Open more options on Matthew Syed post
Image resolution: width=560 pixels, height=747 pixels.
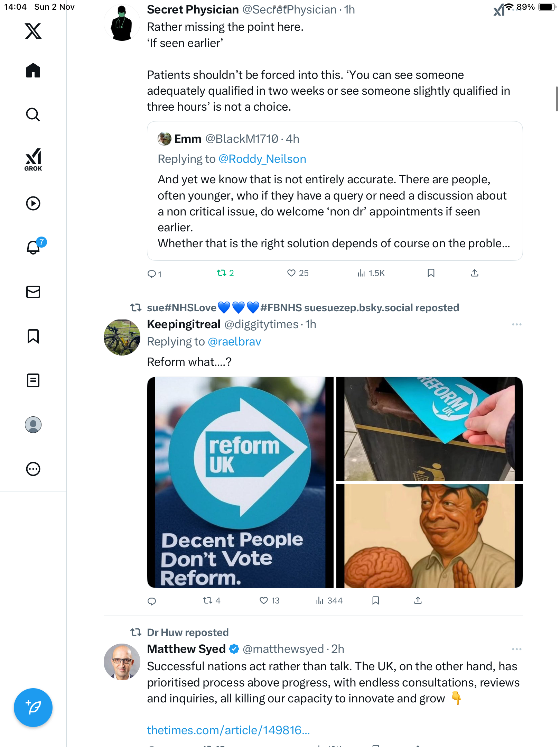pos(516,649)
